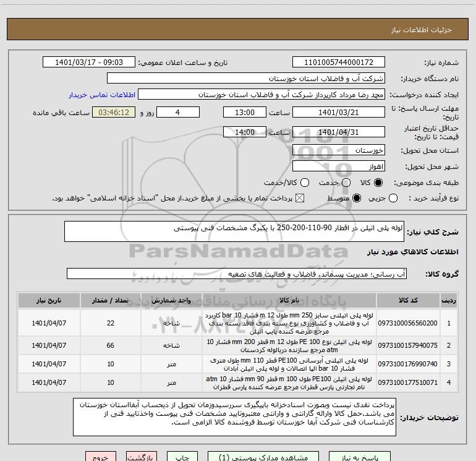This screenshot has height=461, width=476.
Task: Click the تعداد / مقدار column header
Action: (111, 300)
